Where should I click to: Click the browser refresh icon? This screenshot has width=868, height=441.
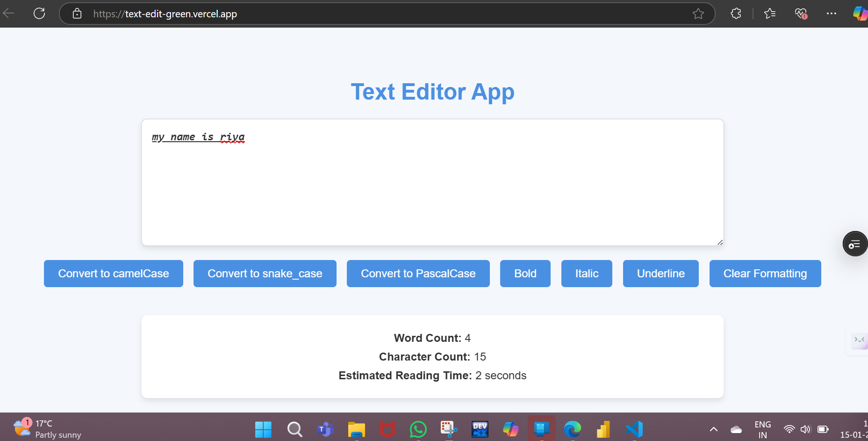coord(39,14)
